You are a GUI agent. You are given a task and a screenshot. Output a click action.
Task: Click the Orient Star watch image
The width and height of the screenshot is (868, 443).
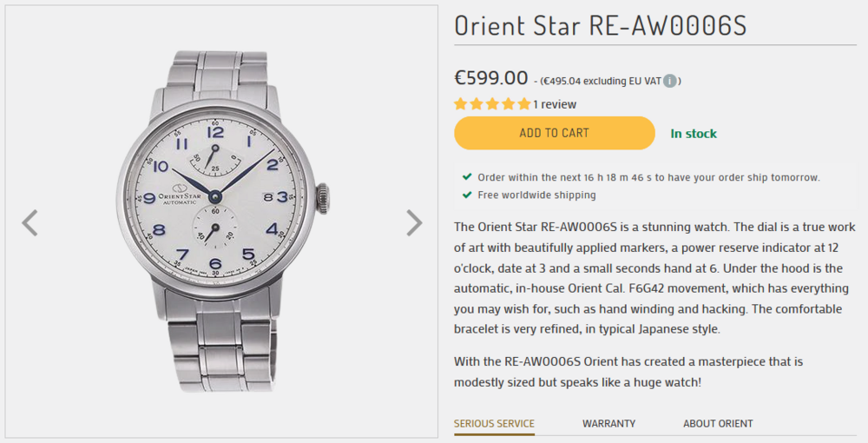coord(220,221)
